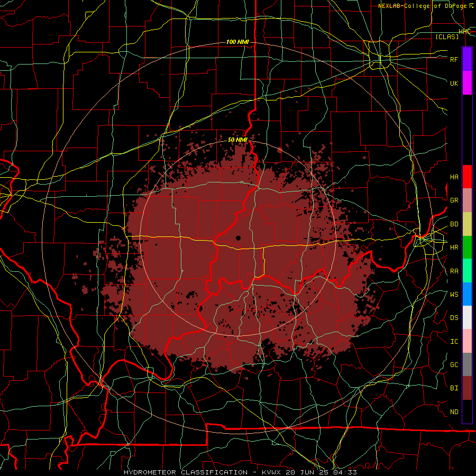
Task: Select the IC light-pink legend swatch
Action: point(467,341)
